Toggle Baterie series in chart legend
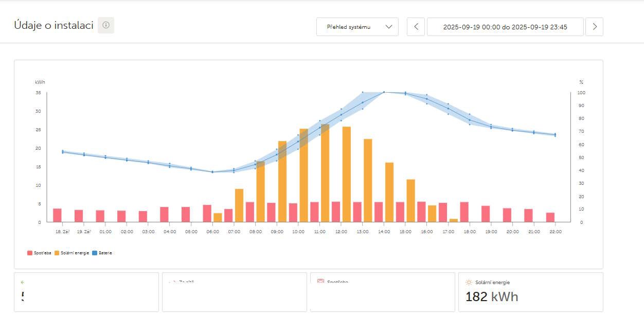 (102, 253)
